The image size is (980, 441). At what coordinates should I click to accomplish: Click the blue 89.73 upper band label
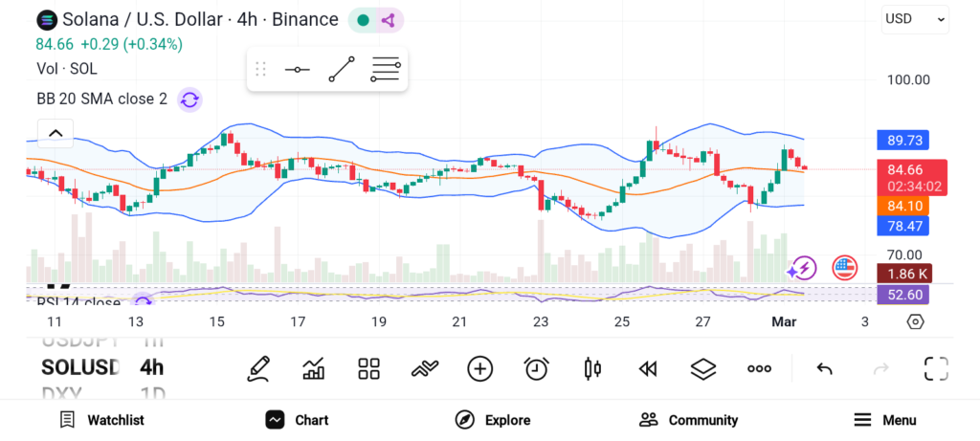[x=904, y=141]
